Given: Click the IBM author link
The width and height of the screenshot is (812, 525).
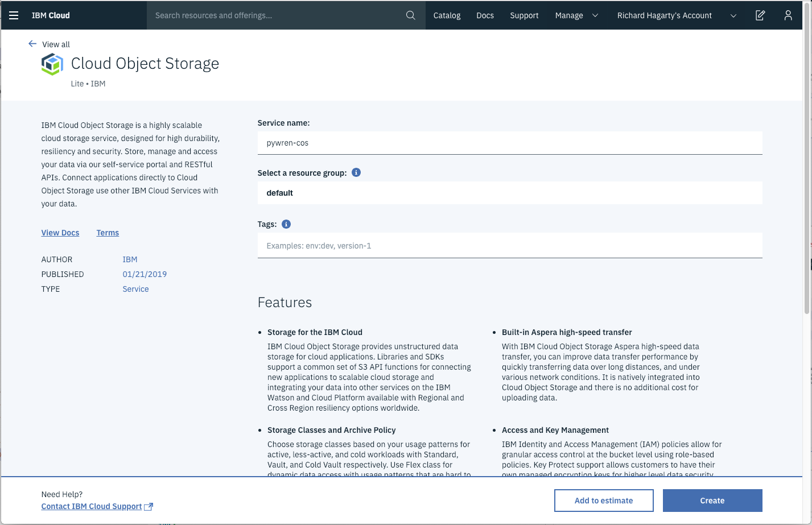Looking at the screenshot, I should point(130,259).
